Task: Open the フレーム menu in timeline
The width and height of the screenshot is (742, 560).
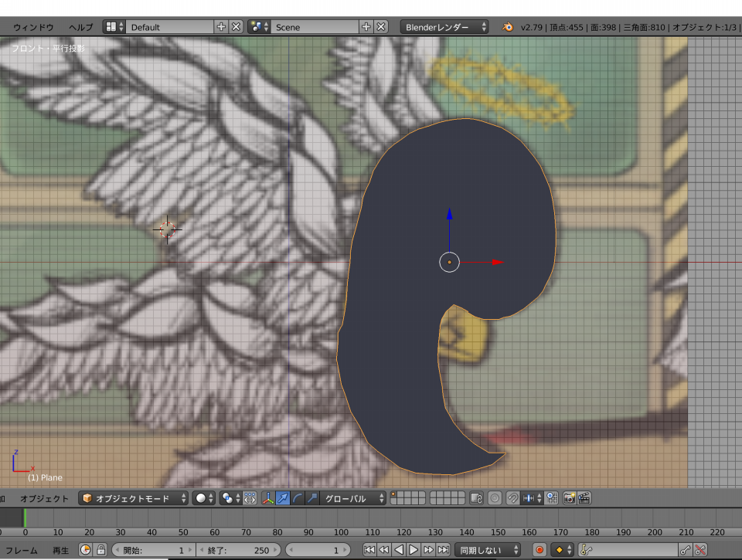Action: (22, 550)
